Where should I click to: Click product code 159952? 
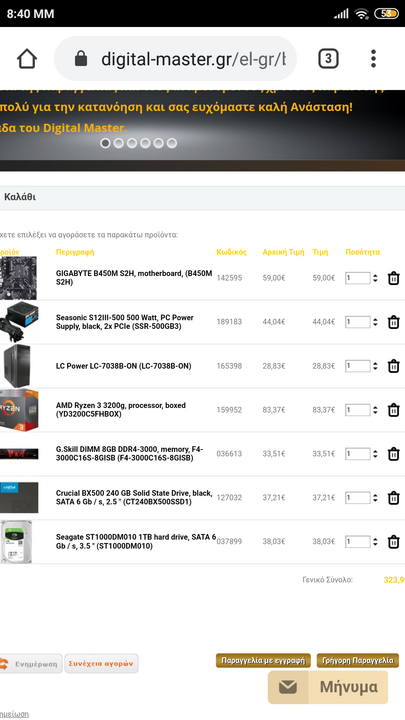pos(229,410)
